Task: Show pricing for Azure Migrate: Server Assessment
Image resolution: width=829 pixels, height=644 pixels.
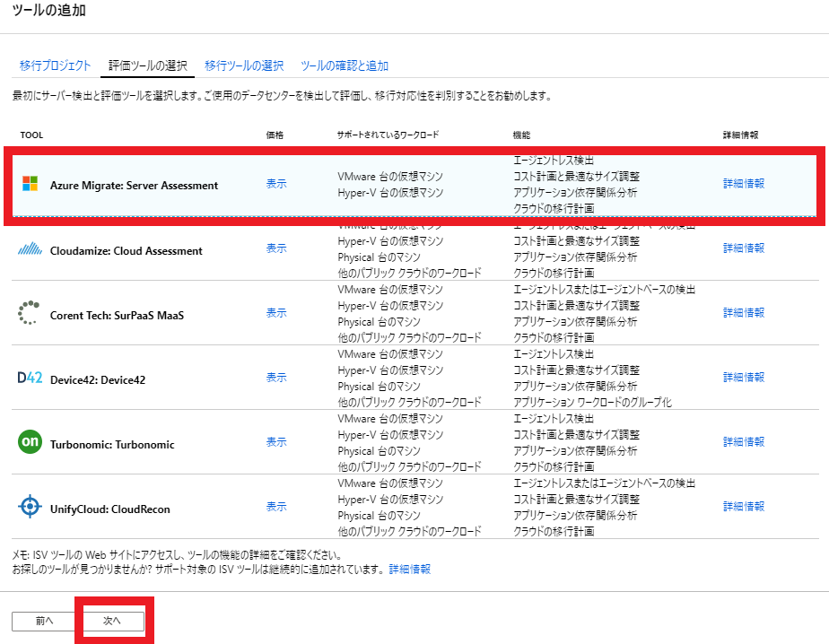Action: [x=276, y=184]
